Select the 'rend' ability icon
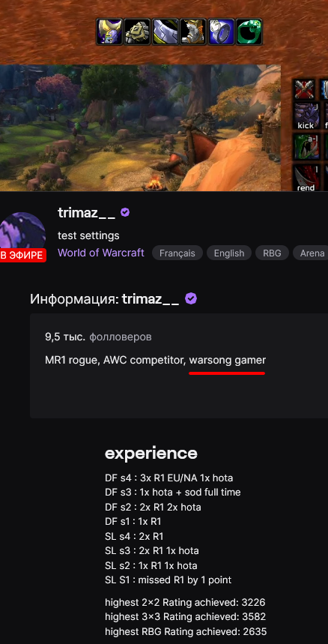 pos(306,178)
